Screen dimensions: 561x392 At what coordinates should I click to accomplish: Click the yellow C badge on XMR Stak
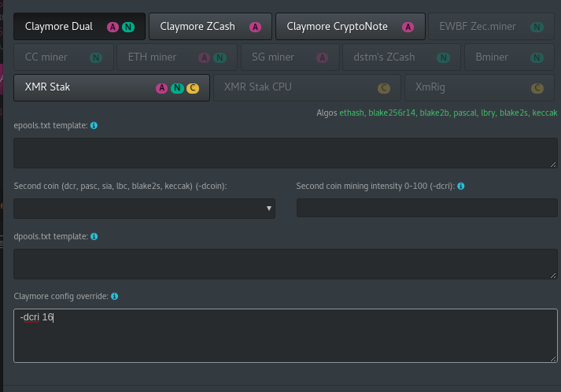(x=193, y=88)
